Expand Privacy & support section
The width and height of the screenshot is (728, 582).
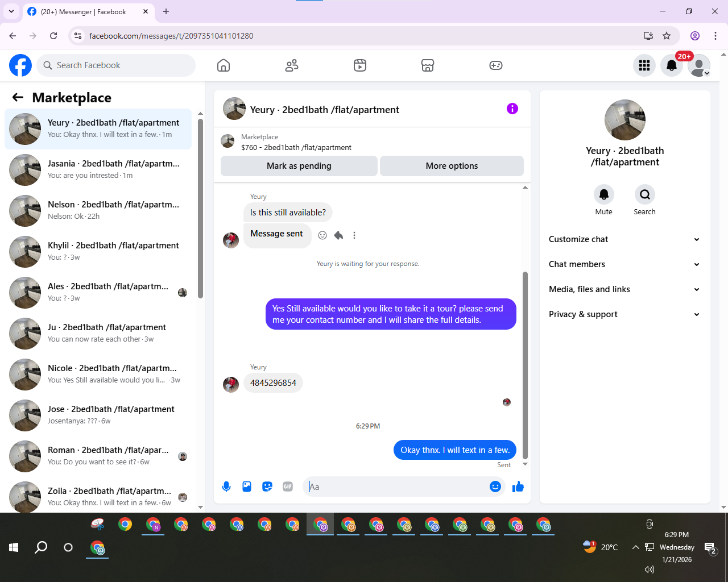tap(624, 314)
